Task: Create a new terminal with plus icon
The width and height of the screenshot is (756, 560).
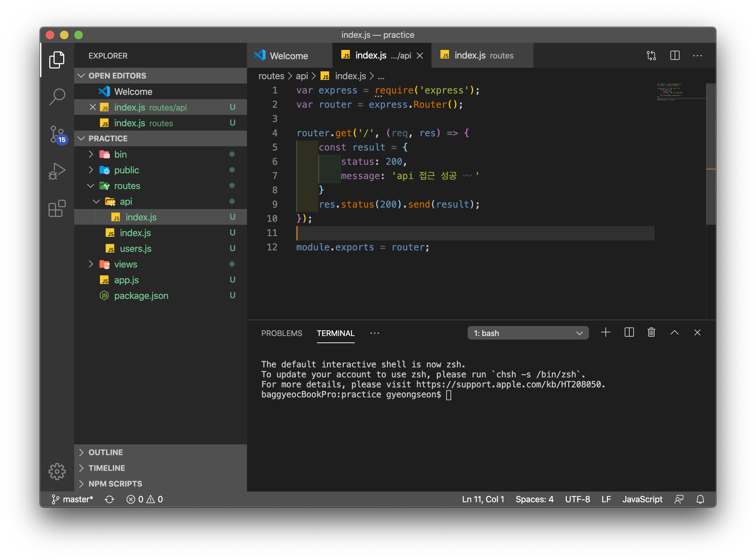Action: pos(606,332)
